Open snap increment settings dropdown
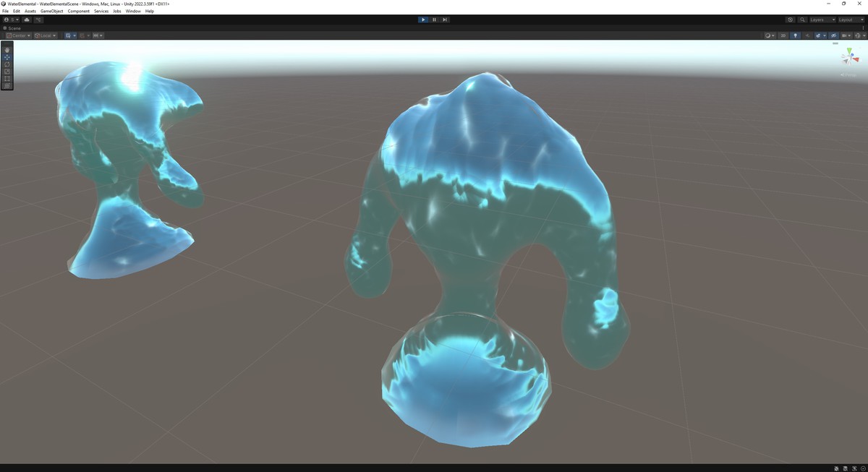Screen dimensions: 868x472 (x=98, y=35)
